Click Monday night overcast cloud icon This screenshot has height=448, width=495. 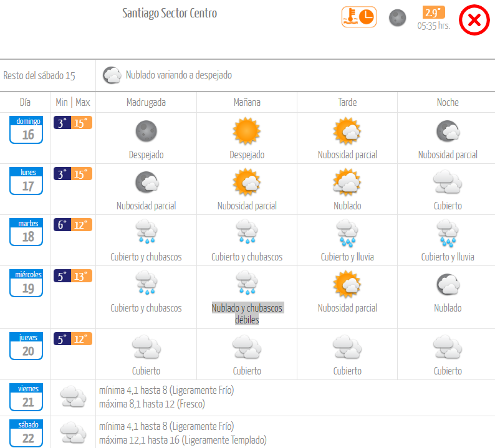pyautogui.click(x=448, y=183)
